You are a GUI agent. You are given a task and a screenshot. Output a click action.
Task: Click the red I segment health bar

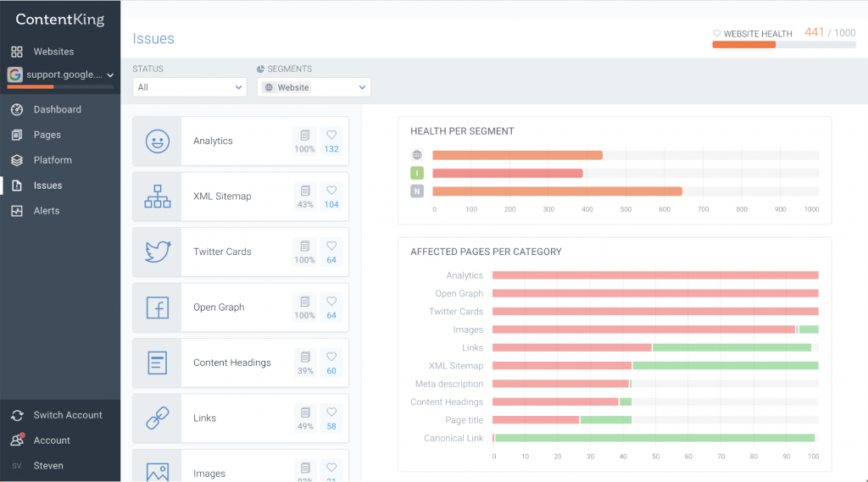(x=508, y=173)
